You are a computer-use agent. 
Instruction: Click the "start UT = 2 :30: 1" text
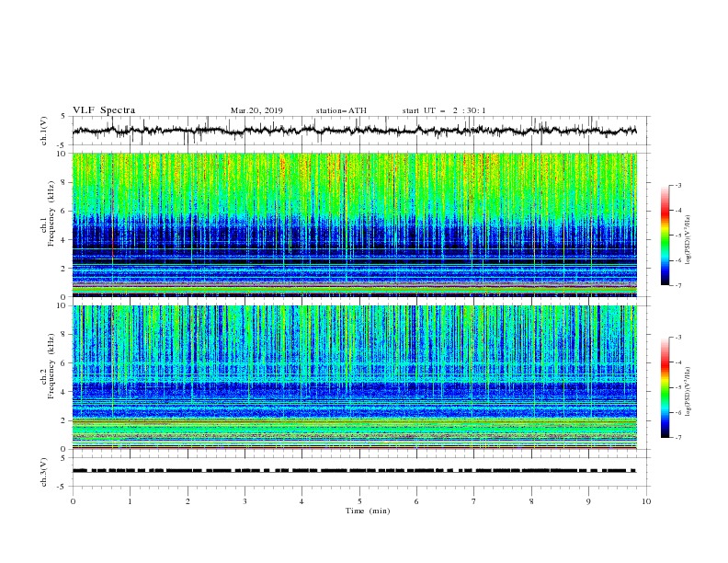click(444, 110)
